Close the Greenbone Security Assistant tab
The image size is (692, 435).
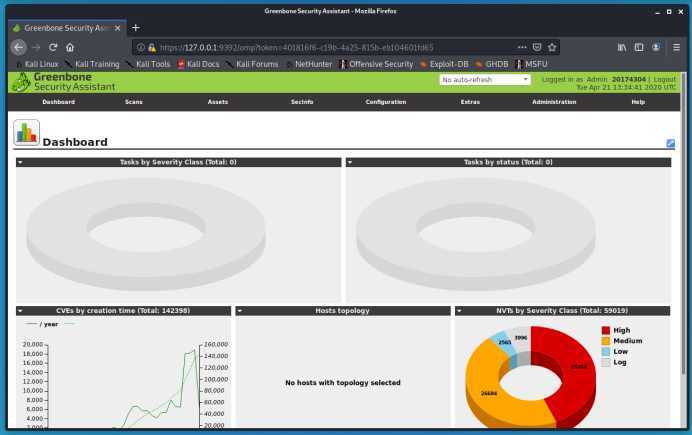click(117, 28)
